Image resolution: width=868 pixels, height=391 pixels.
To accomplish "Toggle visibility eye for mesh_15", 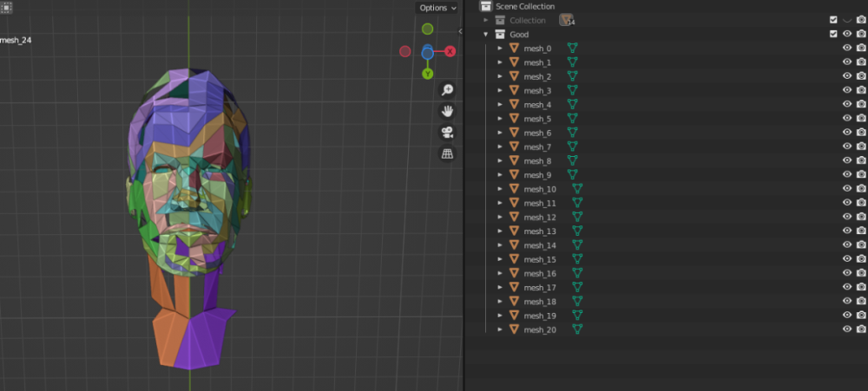I will tap(847, 259).
